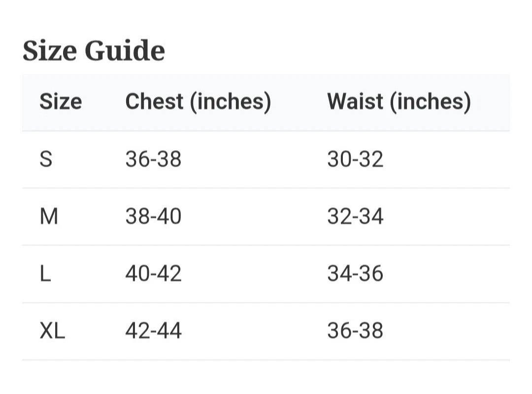Click the Waist (inches) column header
532x394 pixels.
click(399, 102)
